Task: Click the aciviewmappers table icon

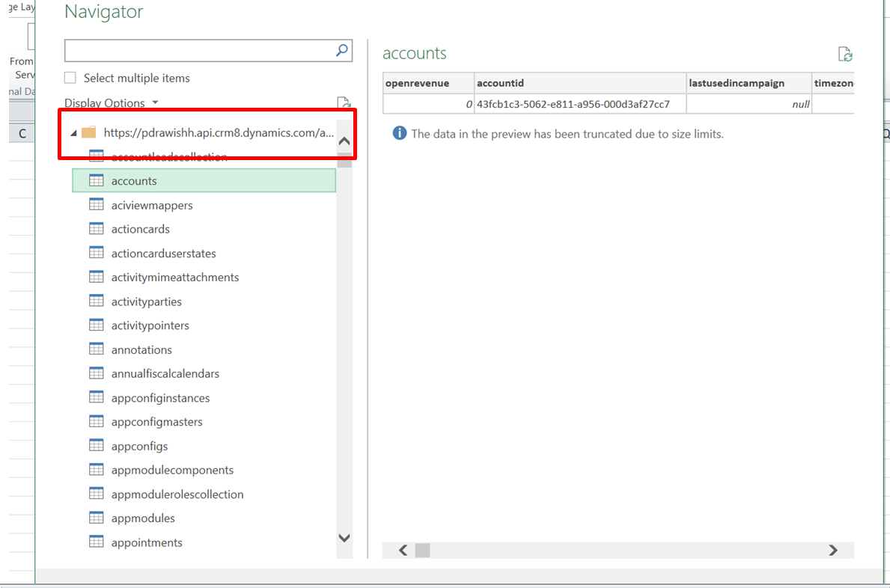Action: click(x=97, y=205)
